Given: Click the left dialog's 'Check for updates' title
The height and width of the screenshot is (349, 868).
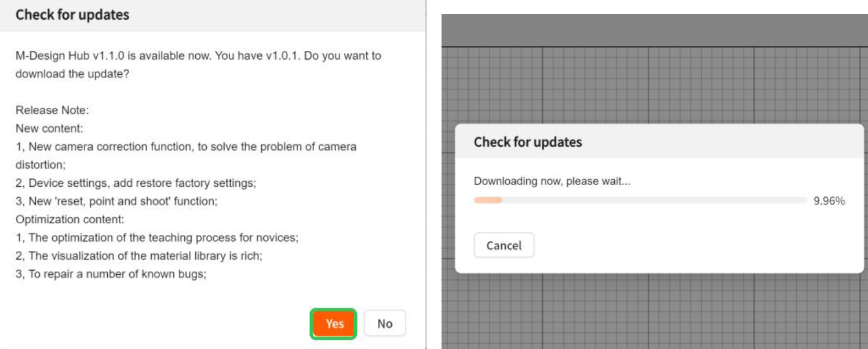Looking at the screenshot, I should pyautogui.click(x=72, y=15).
